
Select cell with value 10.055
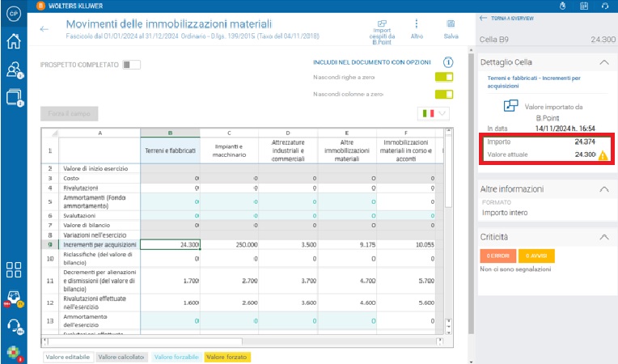406,244
